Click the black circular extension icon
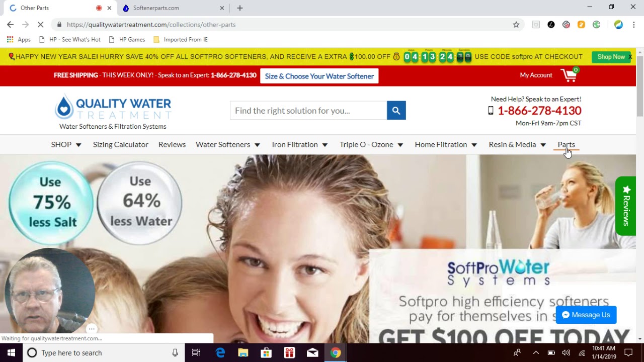Screen dimensions: 644x362 (x=551, y=24)
